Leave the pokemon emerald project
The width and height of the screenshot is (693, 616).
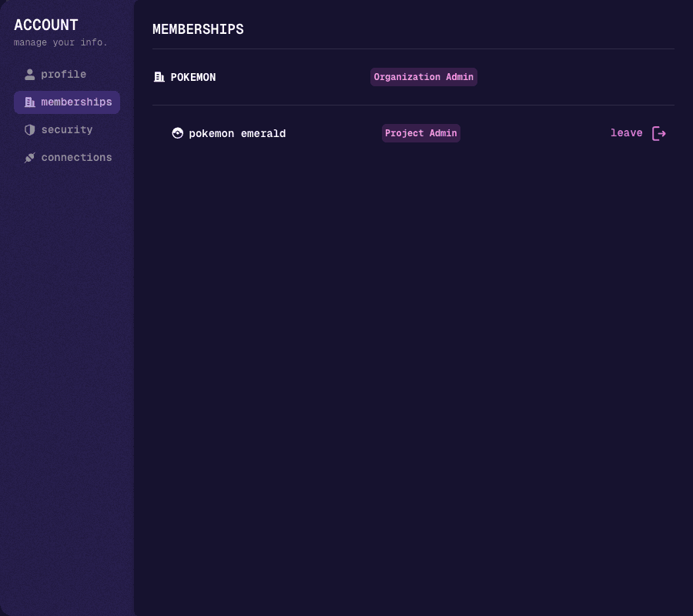[638, 133]
